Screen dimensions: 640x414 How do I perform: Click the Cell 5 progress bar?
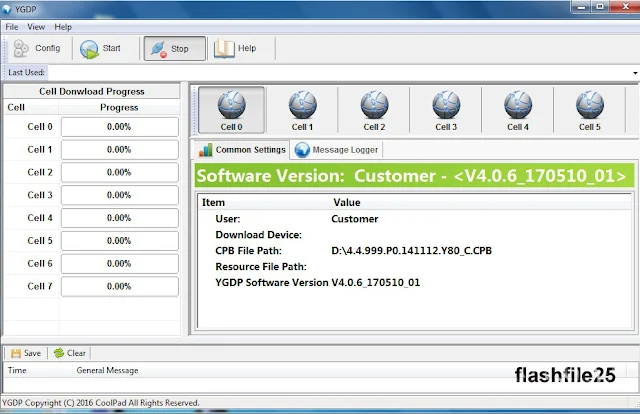point(120,241)
